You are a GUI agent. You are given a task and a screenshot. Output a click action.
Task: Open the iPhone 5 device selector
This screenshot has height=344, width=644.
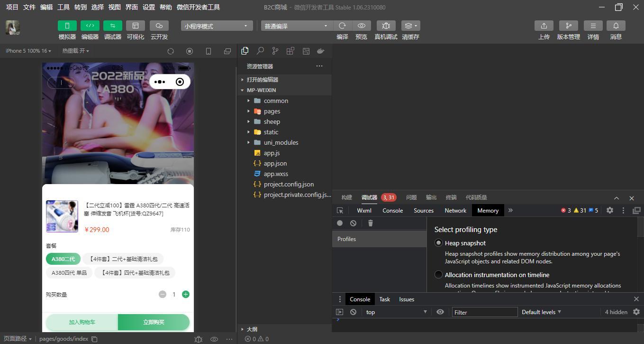(x=29, y=51)
